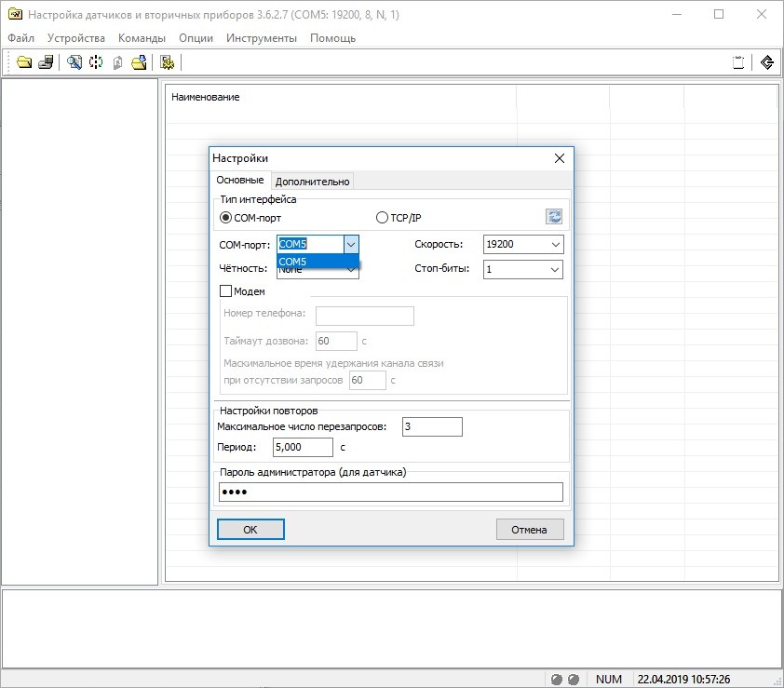Viewport: 784px width, 688px height.
Task: Maximize the main application window
Action: coord(719,14)
